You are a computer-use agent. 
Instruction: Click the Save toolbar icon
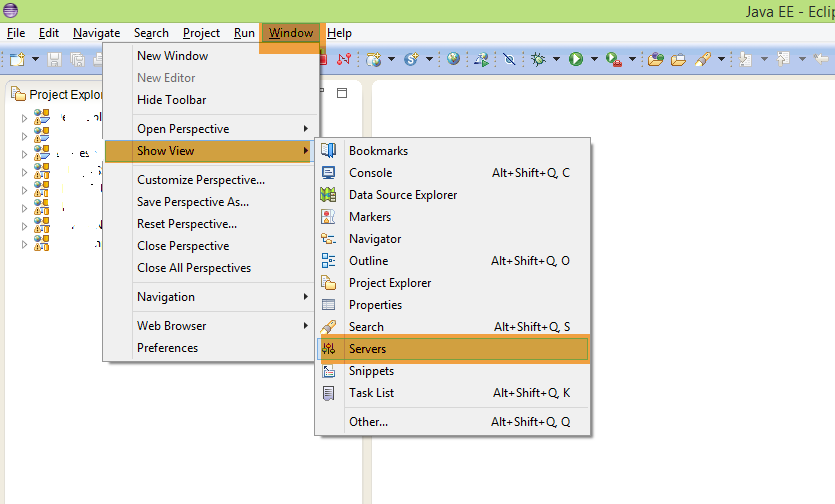(54, 59)
